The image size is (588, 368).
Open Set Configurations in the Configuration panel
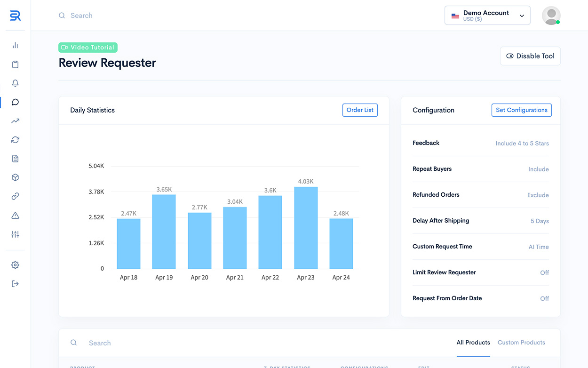click(521, 110)
